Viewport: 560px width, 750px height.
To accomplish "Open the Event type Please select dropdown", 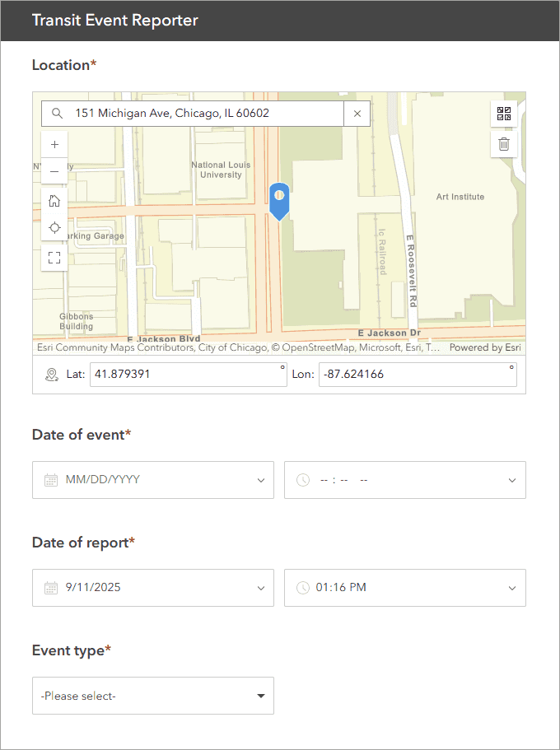I will (153, 696).
